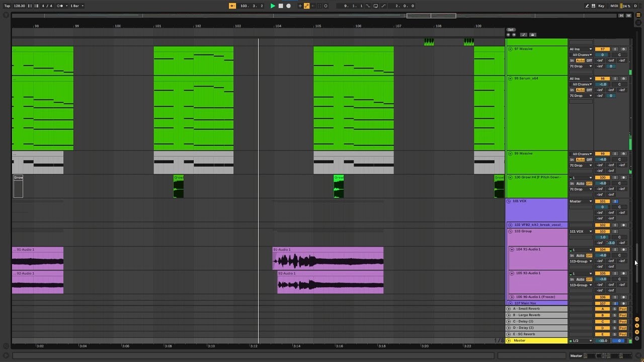Image resolution: width=644 pixels, height=362 pixels.
Task: Toggle the Loop switch
Action: pos(375,6)
